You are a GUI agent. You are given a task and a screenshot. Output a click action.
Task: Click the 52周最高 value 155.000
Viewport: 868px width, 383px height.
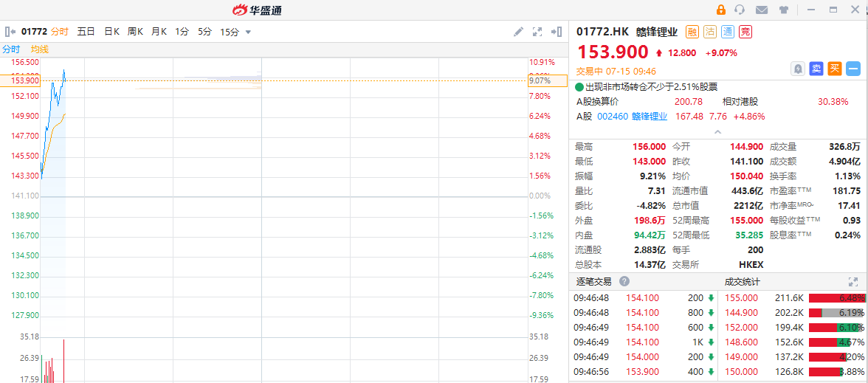click(x=745, y=220)
